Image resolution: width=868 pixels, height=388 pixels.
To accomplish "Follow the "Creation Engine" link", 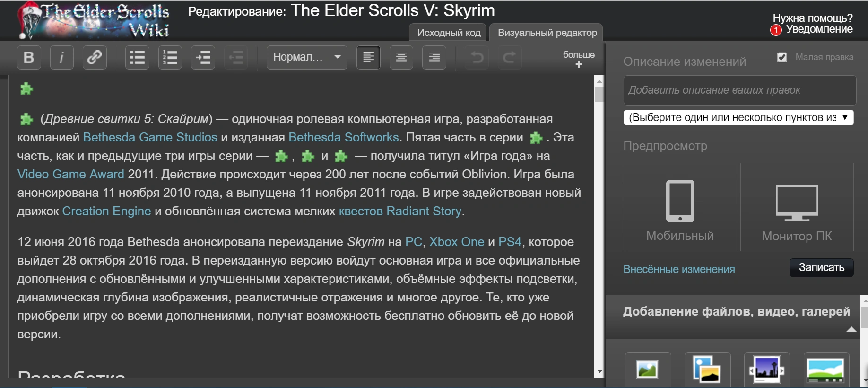I will click(107, 211).
